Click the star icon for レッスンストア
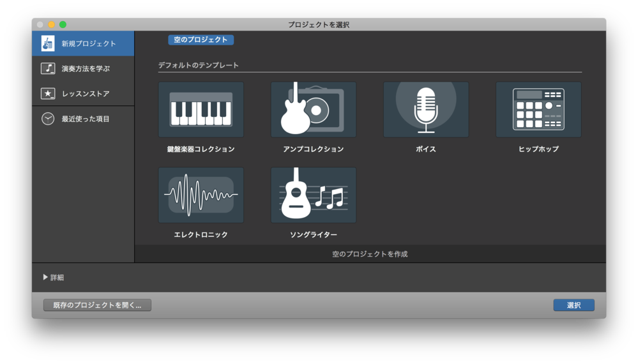The width and height of the screenshot is (638, 364). click(48, 93)
